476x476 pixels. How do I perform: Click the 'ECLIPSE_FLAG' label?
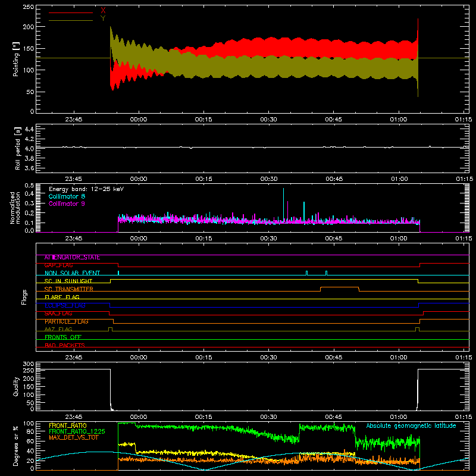65,305
